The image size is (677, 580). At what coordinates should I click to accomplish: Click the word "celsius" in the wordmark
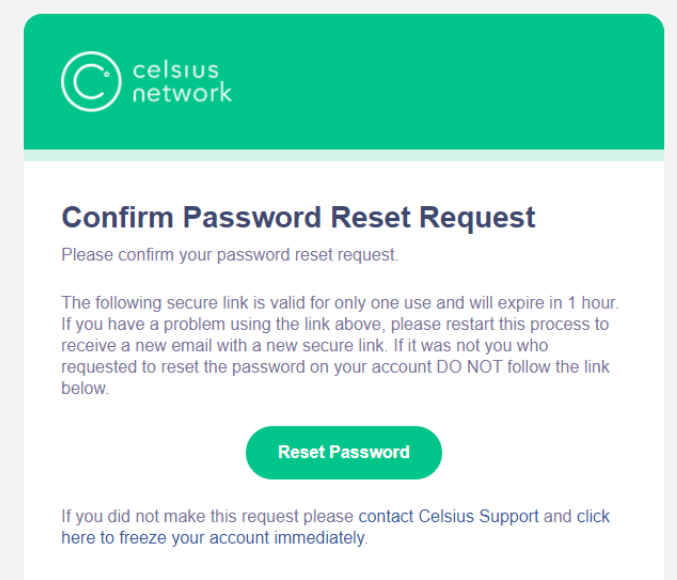pyautogui.click(x=176, y=70)
